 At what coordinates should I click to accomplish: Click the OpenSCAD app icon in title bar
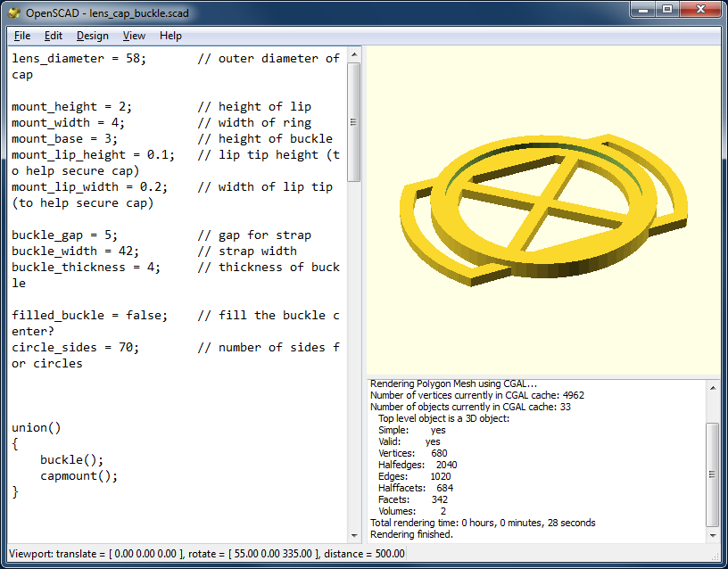pyautogui.click(x=14, y=13)
